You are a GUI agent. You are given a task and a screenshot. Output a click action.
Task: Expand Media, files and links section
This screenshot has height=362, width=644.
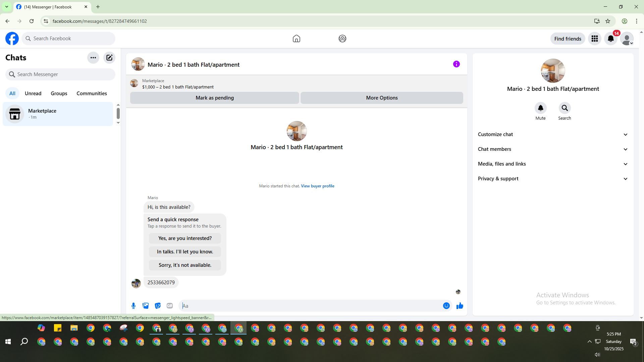click(552, 164)
